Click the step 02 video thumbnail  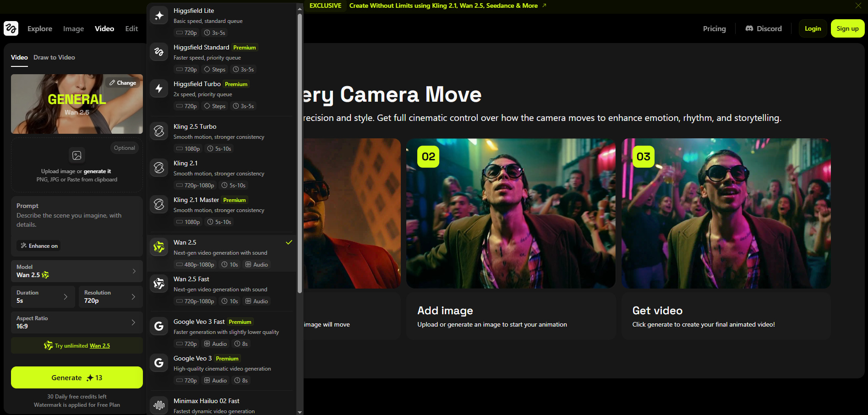pyautogui.click(x=511, y=213)
